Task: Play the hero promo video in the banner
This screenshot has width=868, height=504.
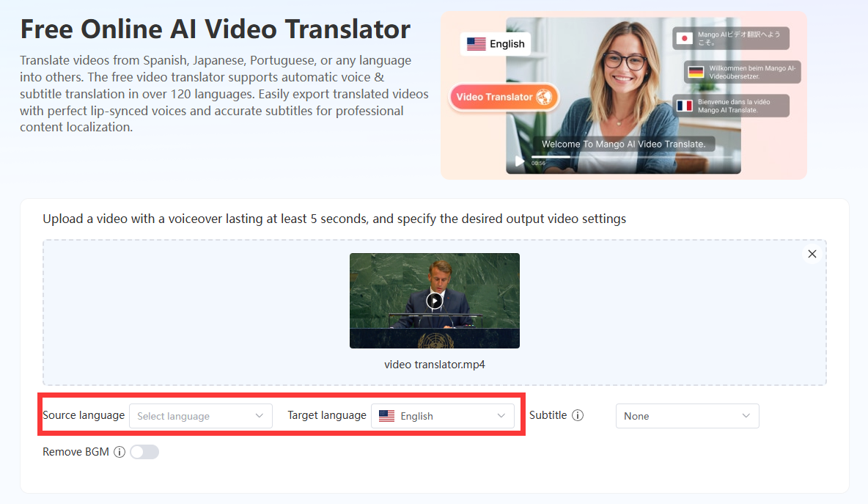Action: click(519, 160)
